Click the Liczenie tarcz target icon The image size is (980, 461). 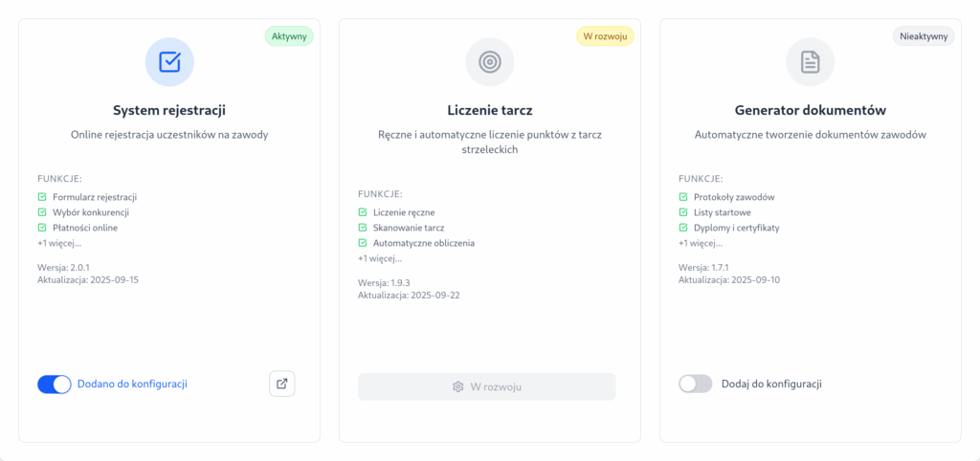490,62
